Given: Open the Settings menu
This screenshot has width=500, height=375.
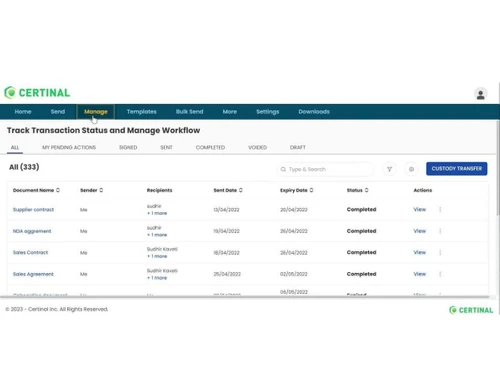Looking at the screenshot, I should point(268,112).
